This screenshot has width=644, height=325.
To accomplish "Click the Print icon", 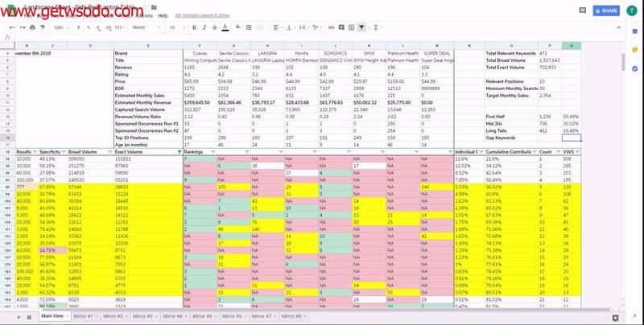I will tap(32, 27).
